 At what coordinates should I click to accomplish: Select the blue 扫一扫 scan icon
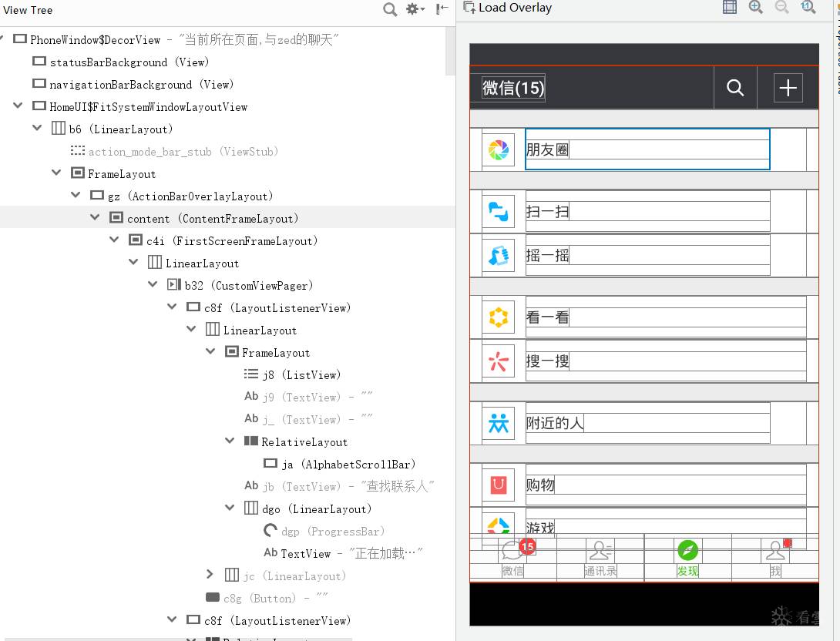coord(498,211)
